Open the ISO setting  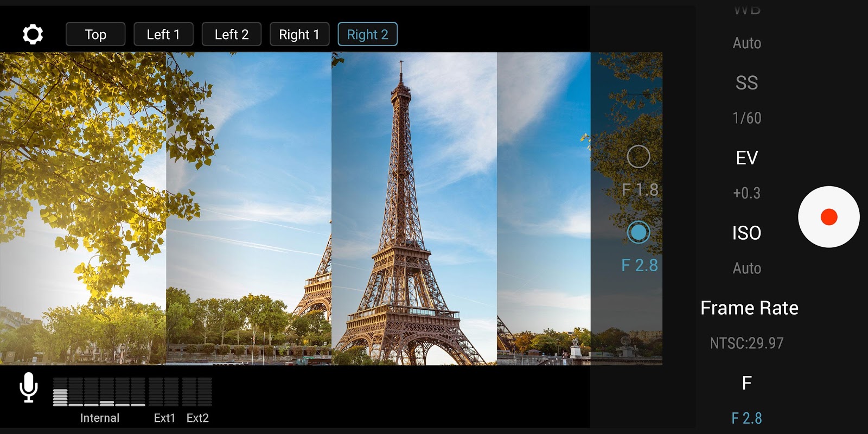746,233
